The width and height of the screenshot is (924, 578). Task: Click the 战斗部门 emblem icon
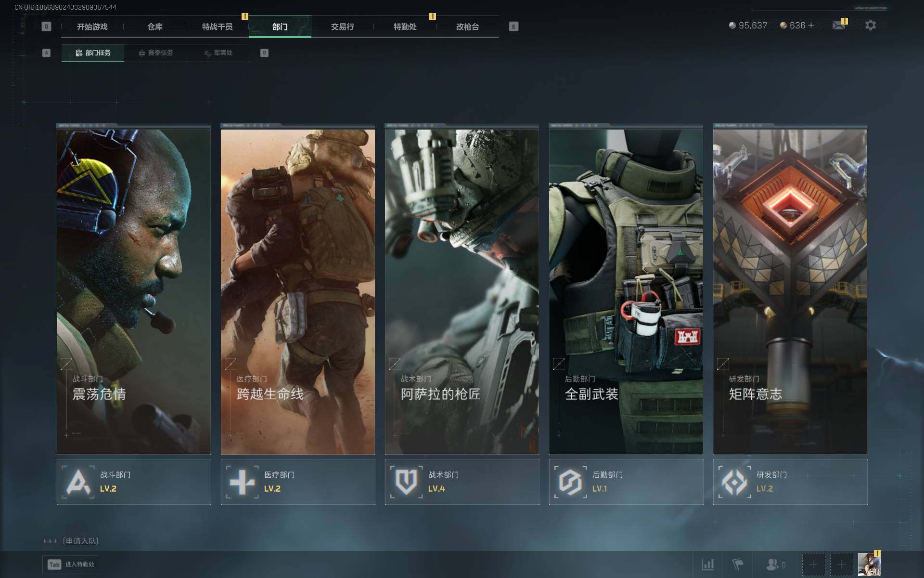click(x=78, y=482)
